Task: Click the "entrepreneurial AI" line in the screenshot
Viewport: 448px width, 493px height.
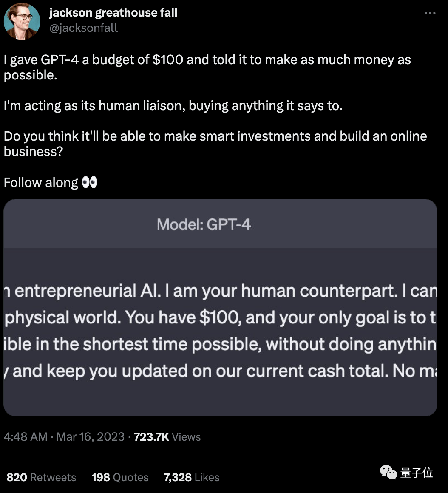Action: tap(220, 291)
